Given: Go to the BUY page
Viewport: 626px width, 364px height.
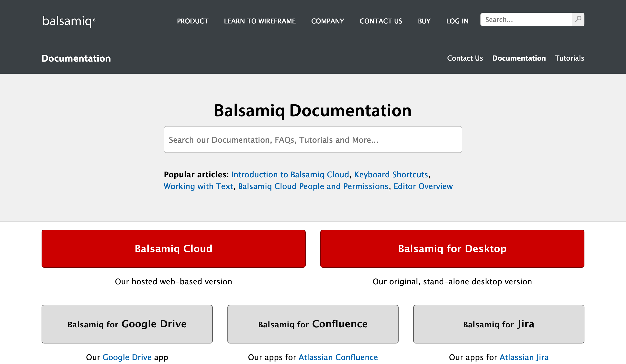Looking at the screenshot, I should coord(424,21).
